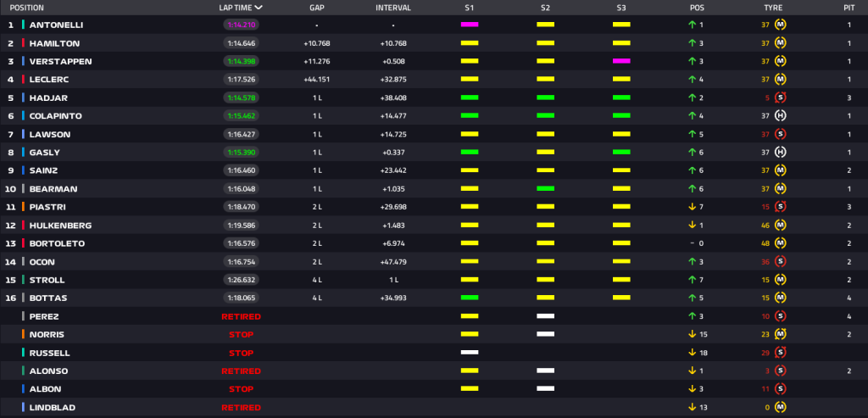This screenshot has width=868, height=418.
Task: Click Russell's soft tyre icon
Action: click(x=781, y=353)
